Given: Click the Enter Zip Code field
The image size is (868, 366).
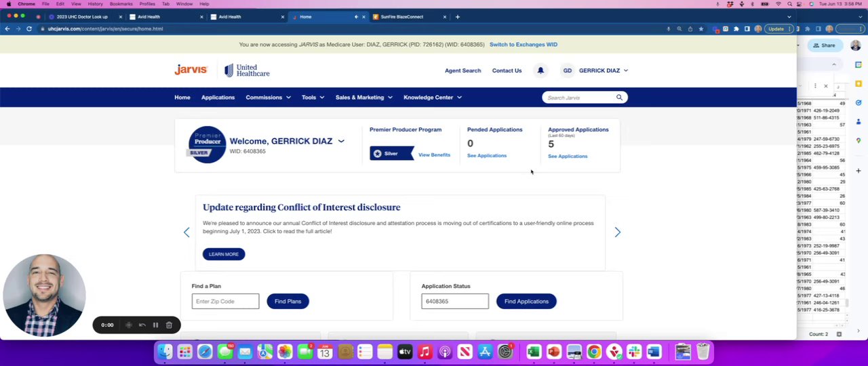Looking at the screenshot, I should [x=225, y=302].
